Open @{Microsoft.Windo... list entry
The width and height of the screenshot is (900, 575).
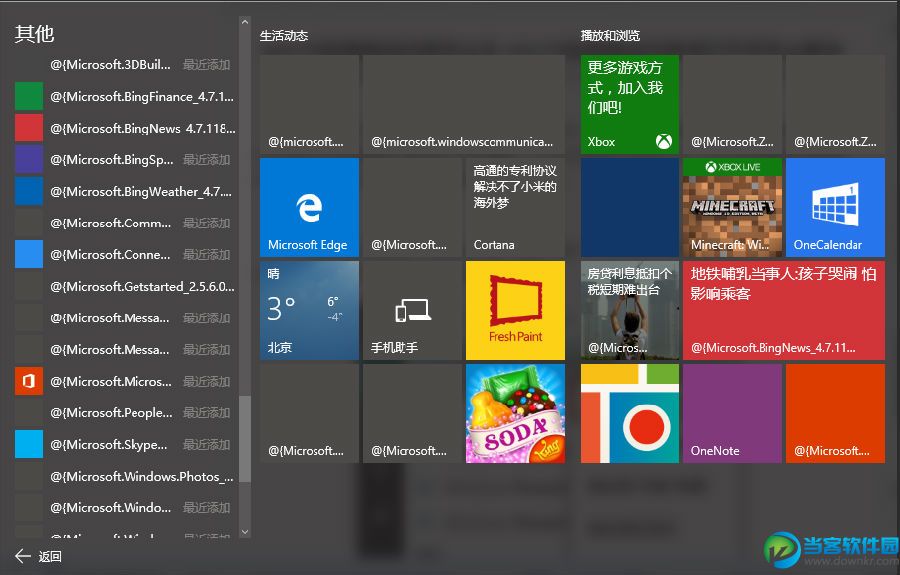click(123, 508)
